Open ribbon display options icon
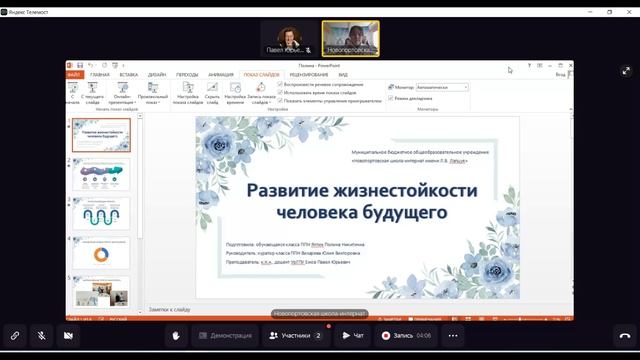The image size is (640, 360). [x=540, y=65]
